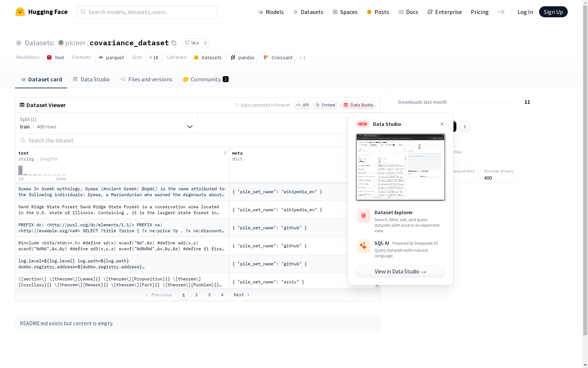The height and width of the screenshot is (368, 588).
Task: Click Log In
Action: [x=525, y=12]
